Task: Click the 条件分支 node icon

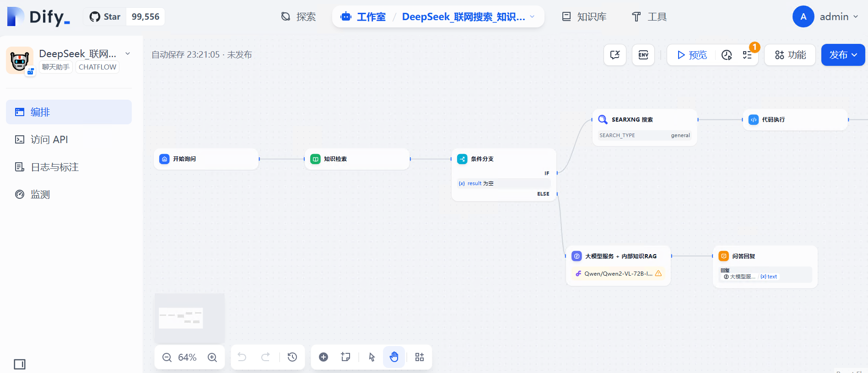Action: [462, 159]
